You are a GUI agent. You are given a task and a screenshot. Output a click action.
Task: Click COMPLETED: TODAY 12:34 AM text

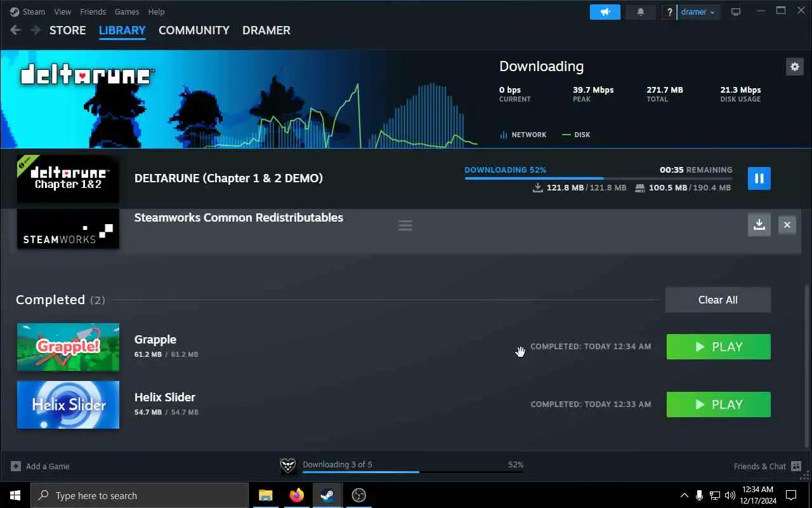(x=591, y=347)
